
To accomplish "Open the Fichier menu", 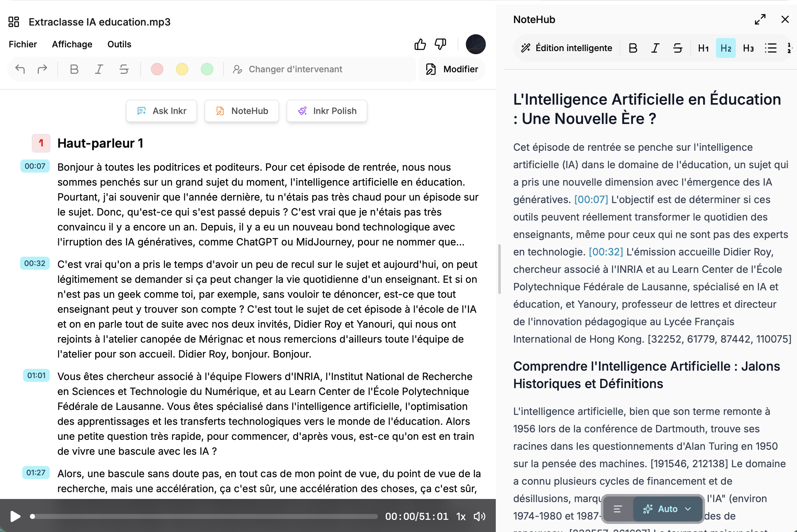I will (x=23, y=45).
